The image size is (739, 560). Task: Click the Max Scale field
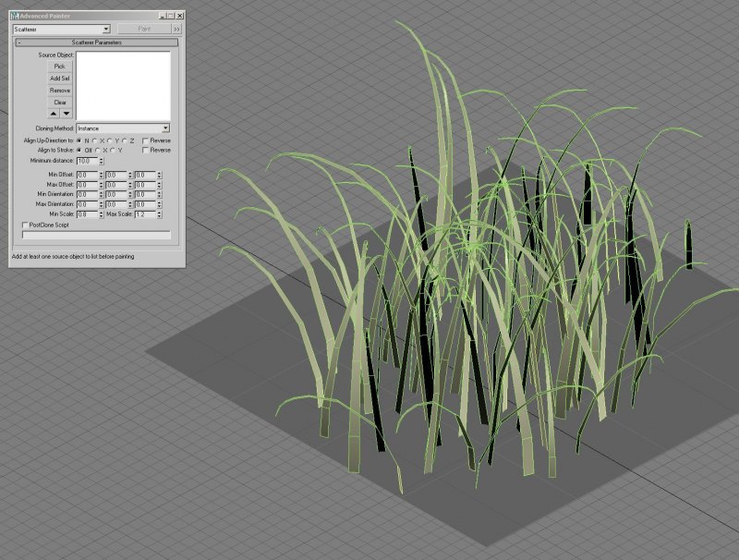(145, 214)
